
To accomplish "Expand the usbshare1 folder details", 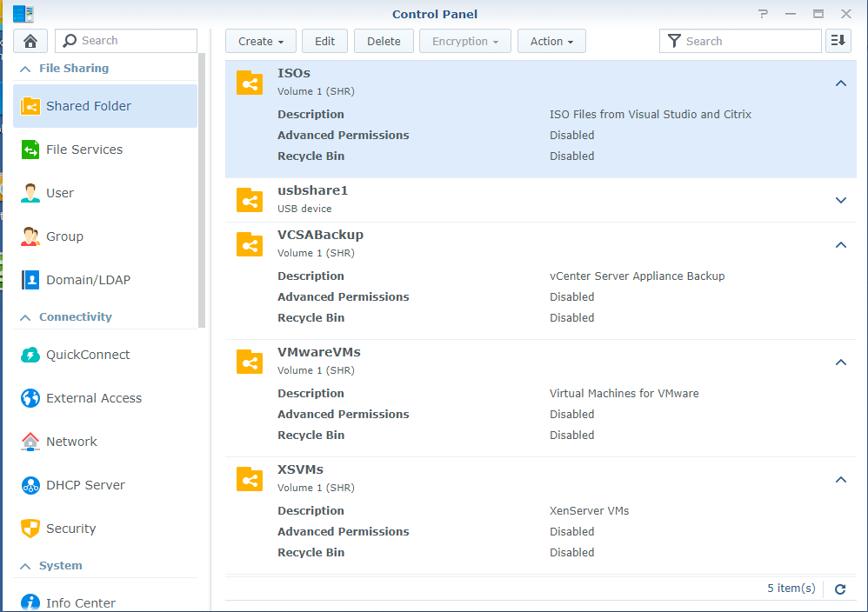I will point(840,200).
